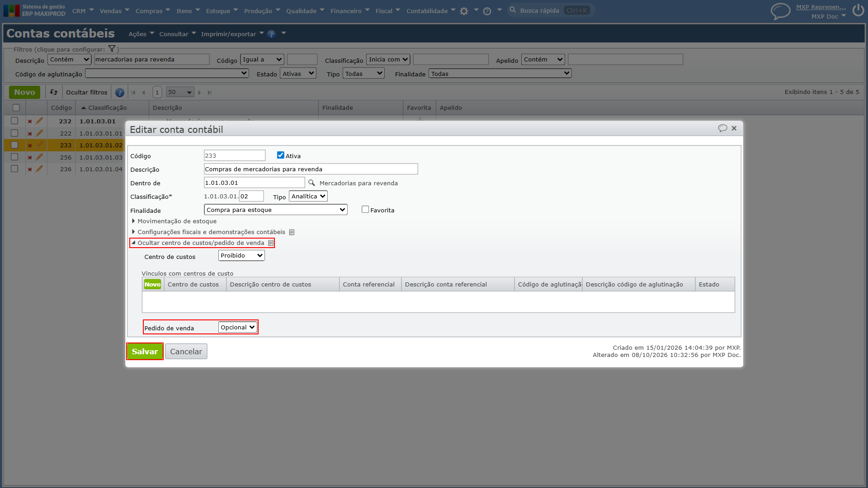Click the note icon beside Ocultar centro de custos
The width and height of the screenshot is (868, 488).
coord(271,243)
